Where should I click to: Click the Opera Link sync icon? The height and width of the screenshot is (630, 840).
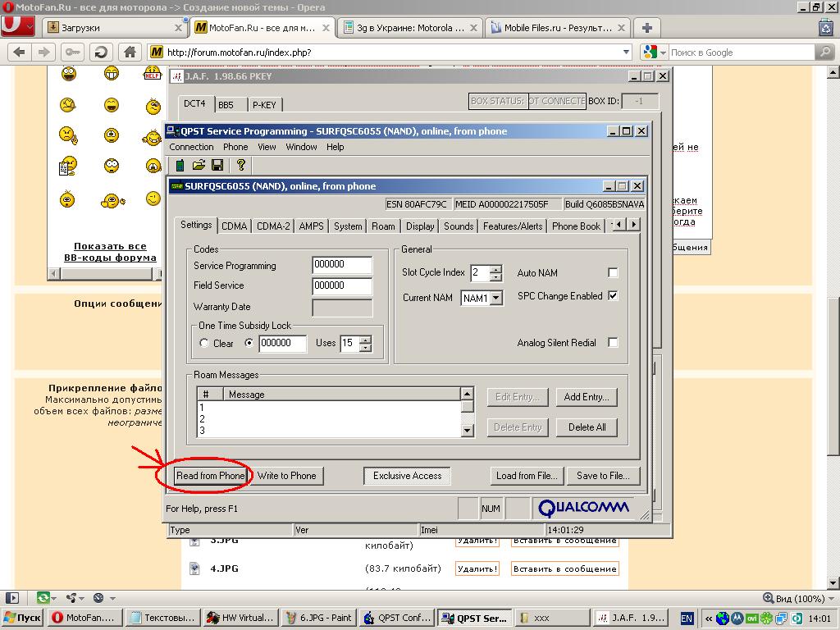[x=43, y=598]
